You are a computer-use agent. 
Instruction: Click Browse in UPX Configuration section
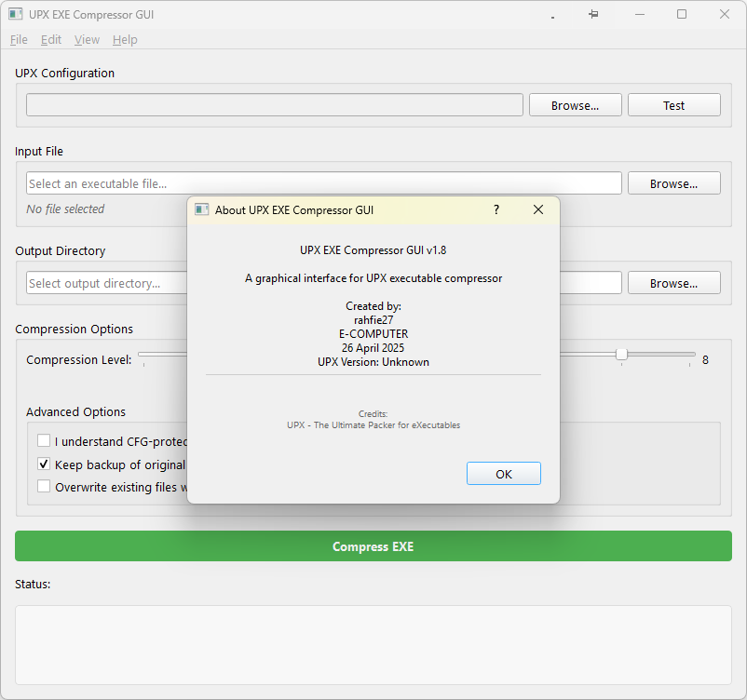pos(575,105)
